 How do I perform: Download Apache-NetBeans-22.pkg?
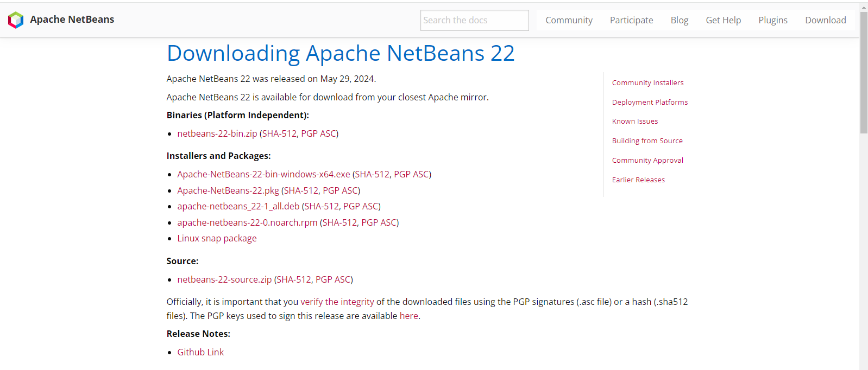click(228, 190)
